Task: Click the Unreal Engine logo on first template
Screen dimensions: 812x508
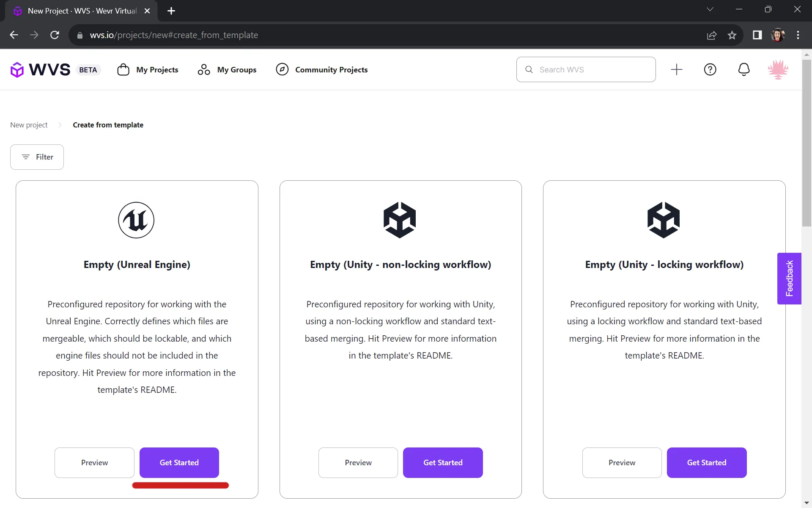Action: 136,220
